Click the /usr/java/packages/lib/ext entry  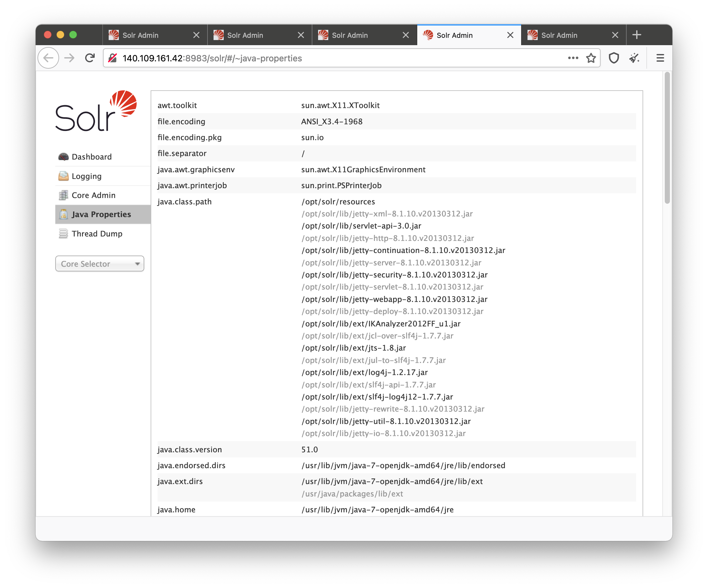coord(352,494)
